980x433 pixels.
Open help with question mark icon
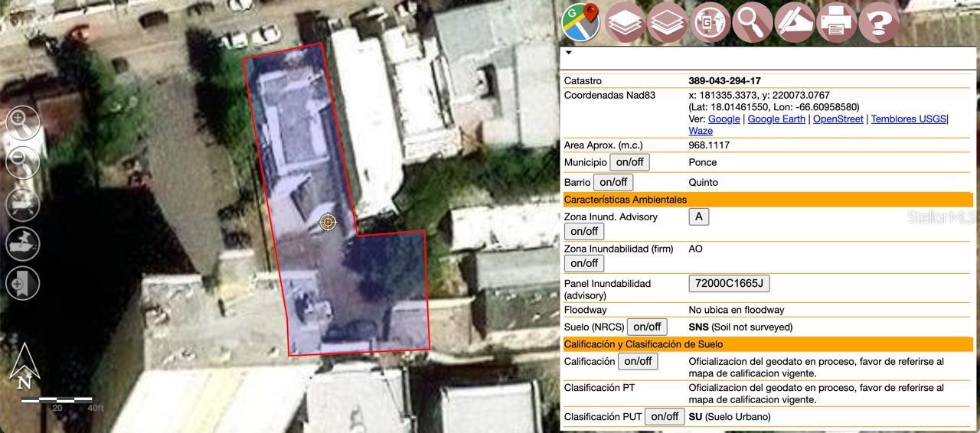878,22
